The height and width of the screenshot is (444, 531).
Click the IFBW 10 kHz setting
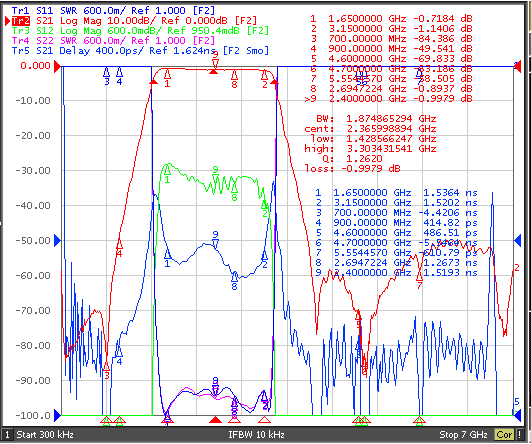[x=256, y=435]
